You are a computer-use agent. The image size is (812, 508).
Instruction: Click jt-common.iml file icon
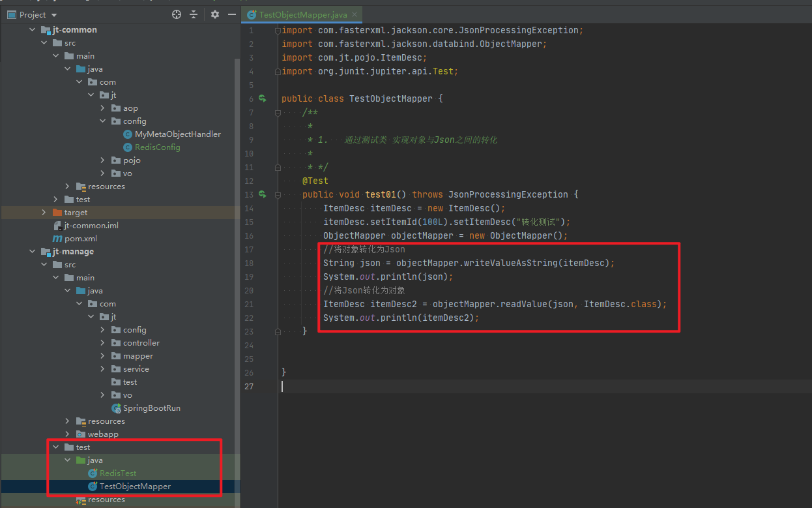coord(57,226)
